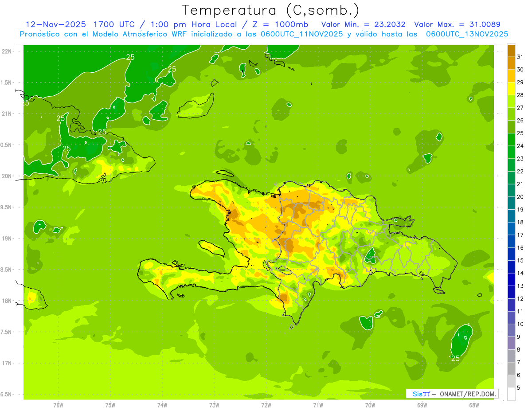Viewport: 532px width, 411px height.
Task: Click the legend value 26
Action: pos(520,121)
